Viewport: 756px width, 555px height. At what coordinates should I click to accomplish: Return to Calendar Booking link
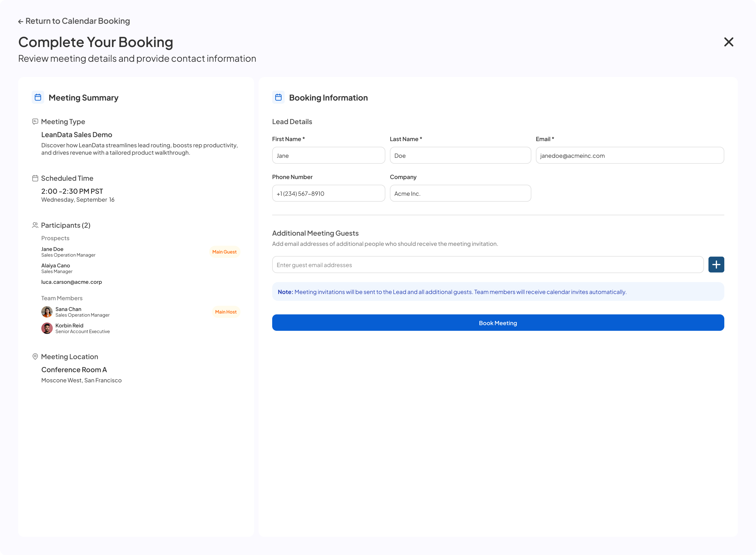pos(74,21)
